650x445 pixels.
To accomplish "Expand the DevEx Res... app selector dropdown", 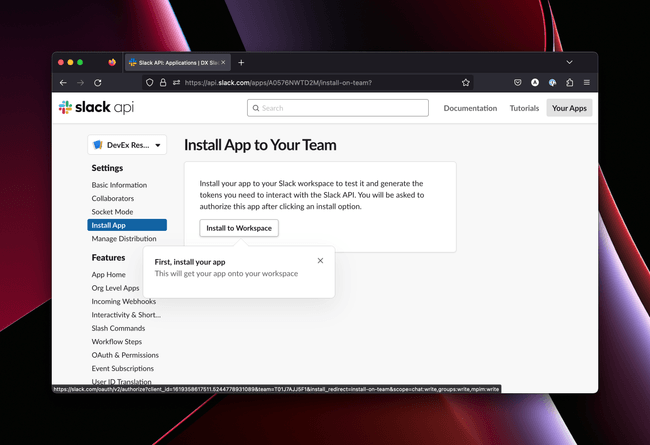I will click(127, 145).
